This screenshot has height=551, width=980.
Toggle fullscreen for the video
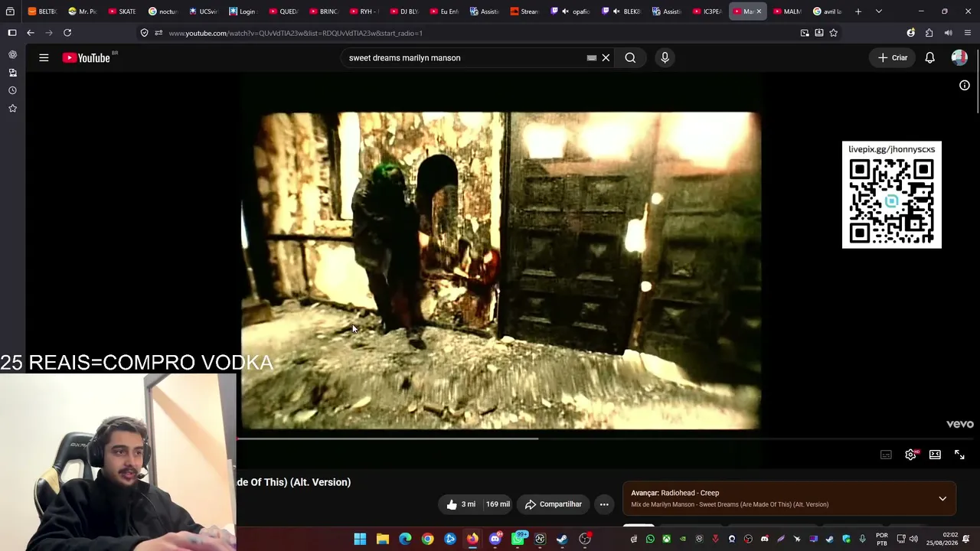point(959,455)
